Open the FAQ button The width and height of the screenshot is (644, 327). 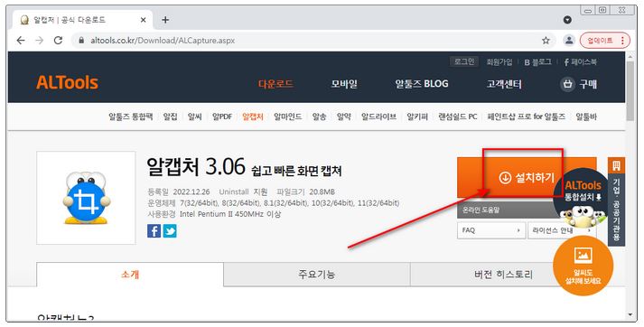click(x=491, y=230)
